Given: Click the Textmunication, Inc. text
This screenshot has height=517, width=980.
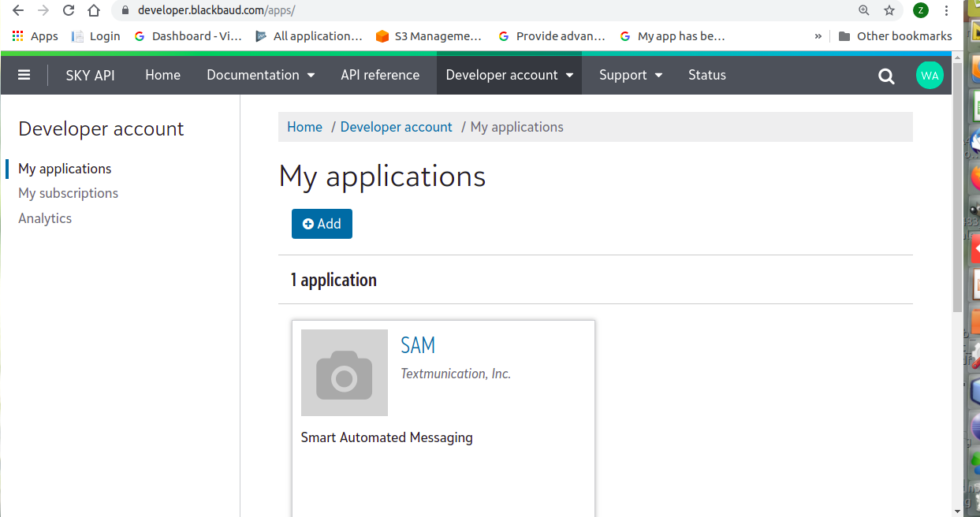Looking at the screenshot, I should [x=456, y=374].
